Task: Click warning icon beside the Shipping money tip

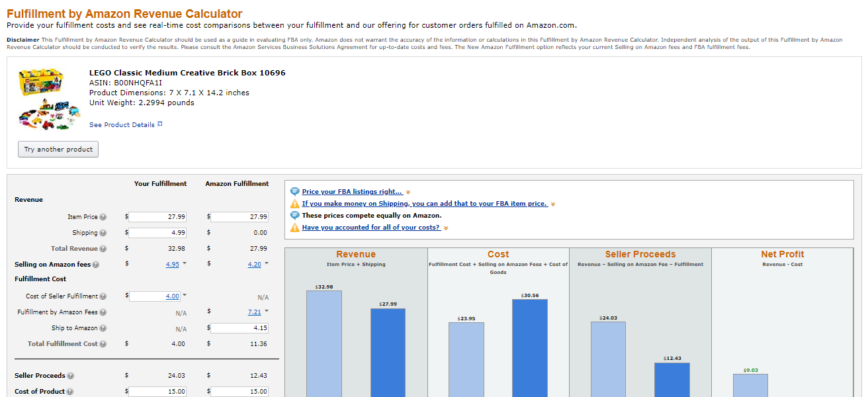Action: pyautogui.click(x=295, y=203)
